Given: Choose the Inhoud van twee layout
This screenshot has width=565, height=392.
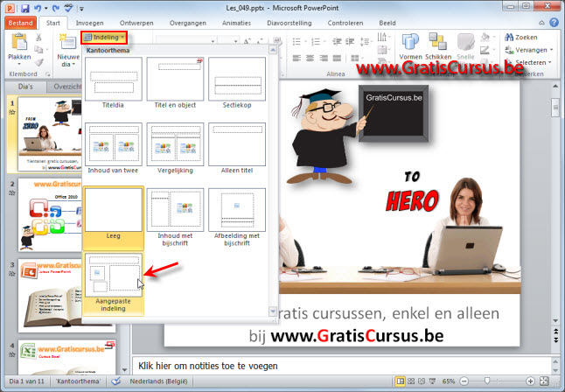Looking at the screenshot, I should pos(113,148).
